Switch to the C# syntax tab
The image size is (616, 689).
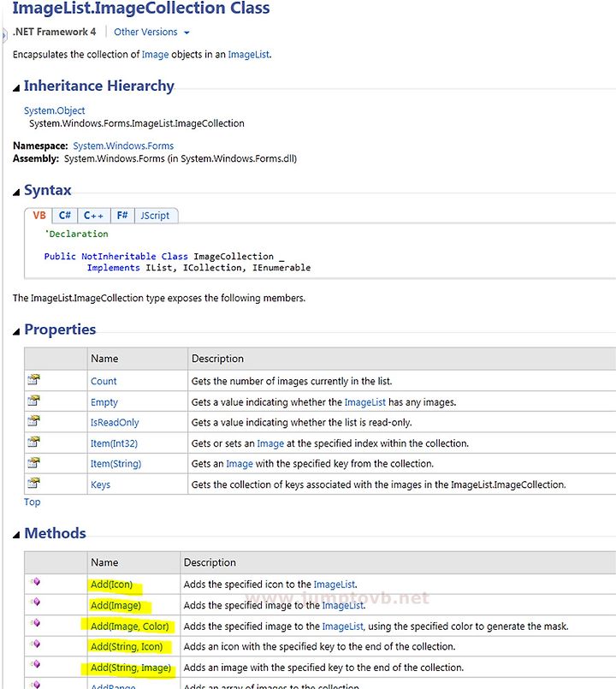[64, 216]
